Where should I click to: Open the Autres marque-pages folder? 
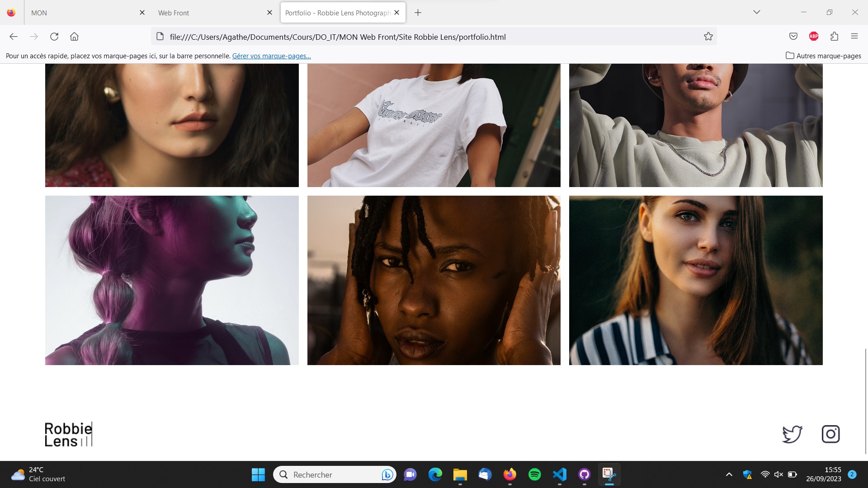click(x=823, y=56)
